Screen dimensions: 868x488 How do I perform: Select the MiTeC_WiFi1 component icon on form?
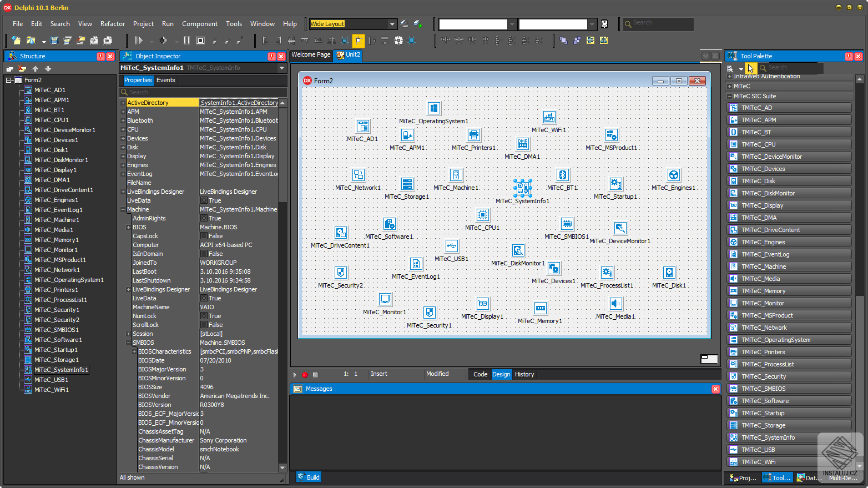(549, 117)
